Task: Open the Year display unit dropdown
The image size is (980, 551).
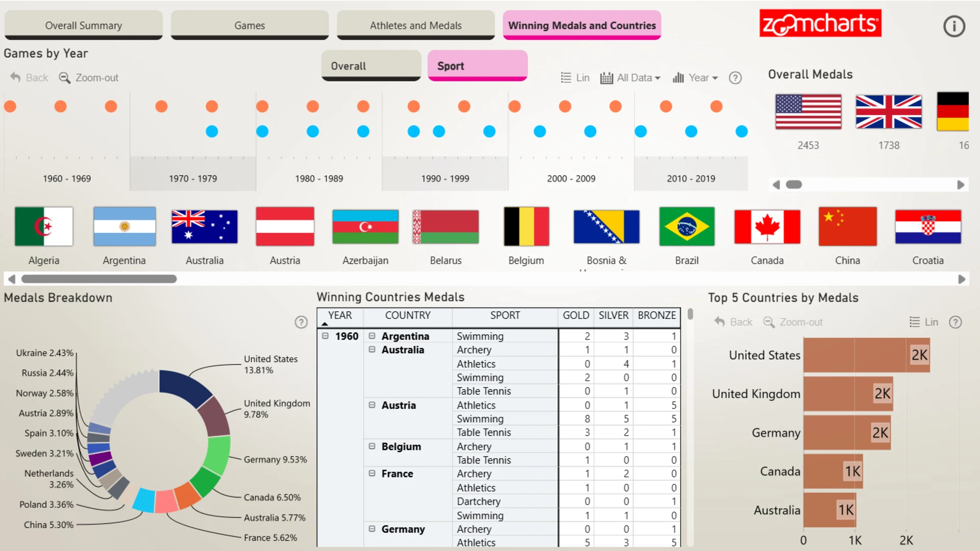Action: coord(695,78)
